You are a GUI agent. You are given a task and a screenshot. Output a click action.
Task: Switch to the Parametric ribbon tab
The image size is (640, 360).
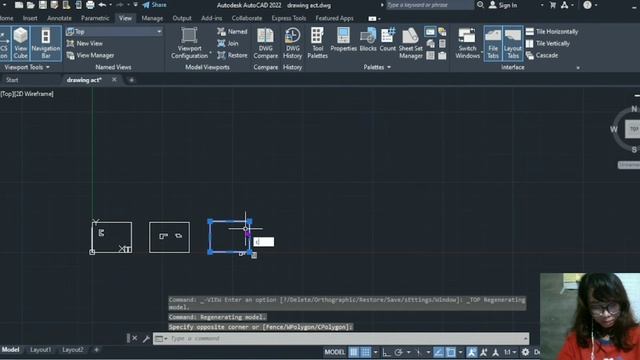coord(95,18)
